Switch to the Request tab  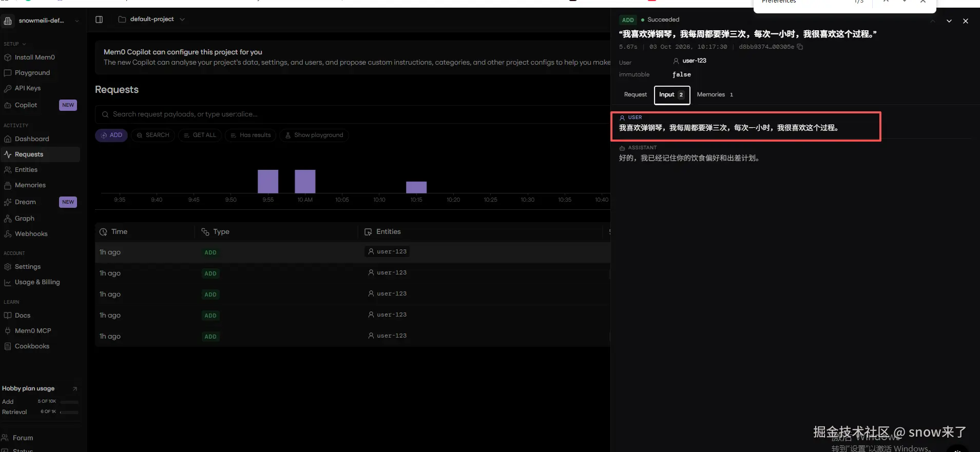click(x=636, y=95)
